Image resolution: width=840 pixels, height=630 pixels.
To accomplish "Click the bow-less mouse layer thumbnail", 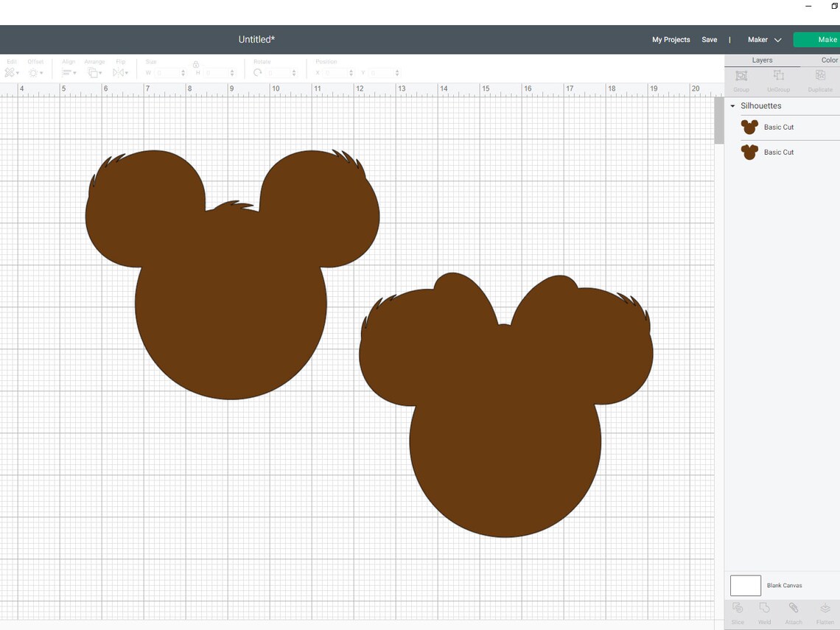I will point(749,127).
